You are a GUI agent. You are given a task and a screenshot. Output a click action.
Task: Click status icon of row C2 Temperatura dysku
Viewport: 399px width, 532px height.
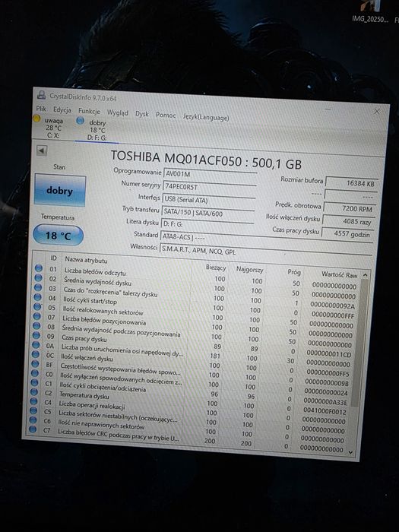click(34, 391)
